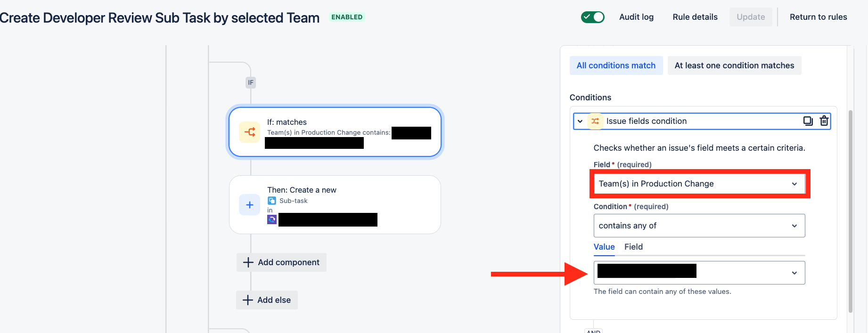
Task: Click the plus icon on Create Sub-task card
Action: [x=250, y=205]
